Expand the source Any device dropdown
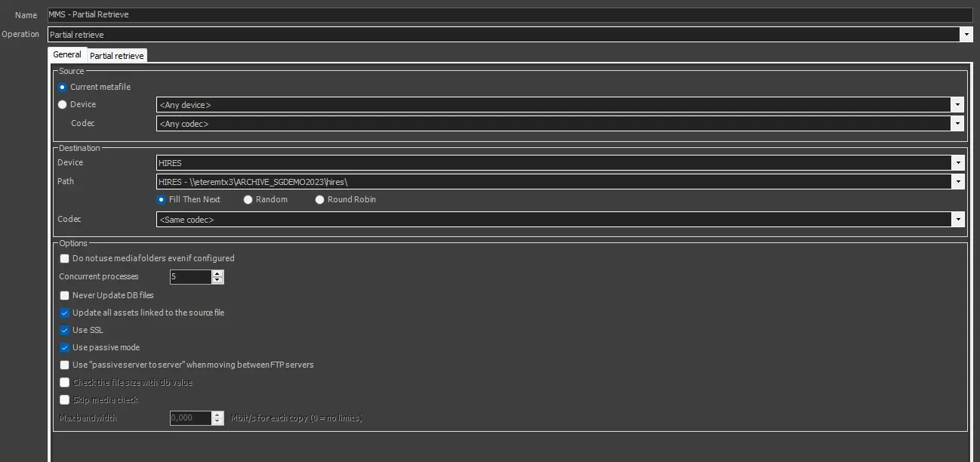The image size is (980, 462). tap(957, 105)
